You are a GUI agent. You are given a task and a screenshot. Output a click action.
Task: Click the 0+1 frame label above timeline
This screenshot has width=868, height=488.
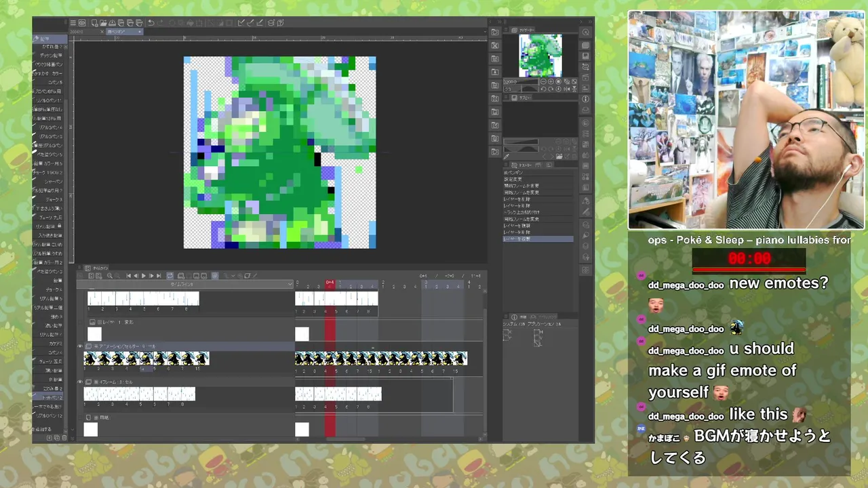423,276
